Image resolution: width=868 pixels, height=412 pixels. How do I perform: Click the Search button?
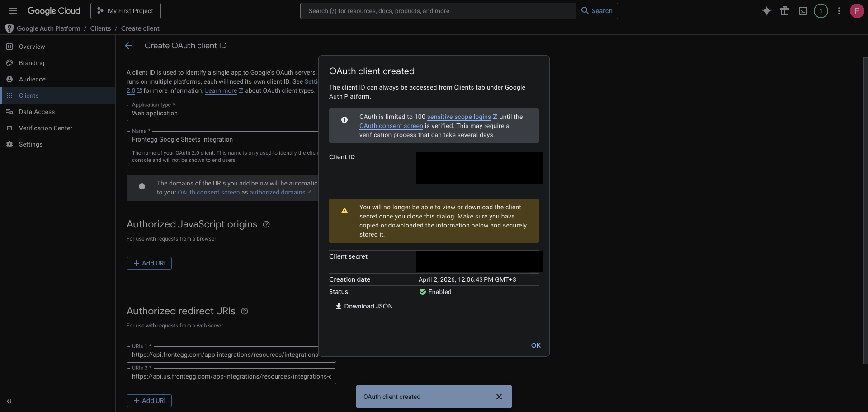click(x=597, y=11)
